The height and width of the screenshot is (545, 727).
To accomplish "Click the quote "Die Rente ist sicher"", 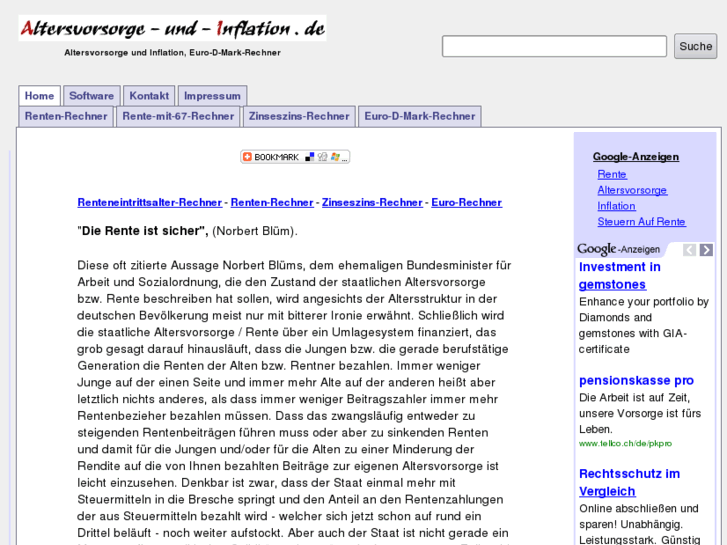I will click(x=143, y=231).
